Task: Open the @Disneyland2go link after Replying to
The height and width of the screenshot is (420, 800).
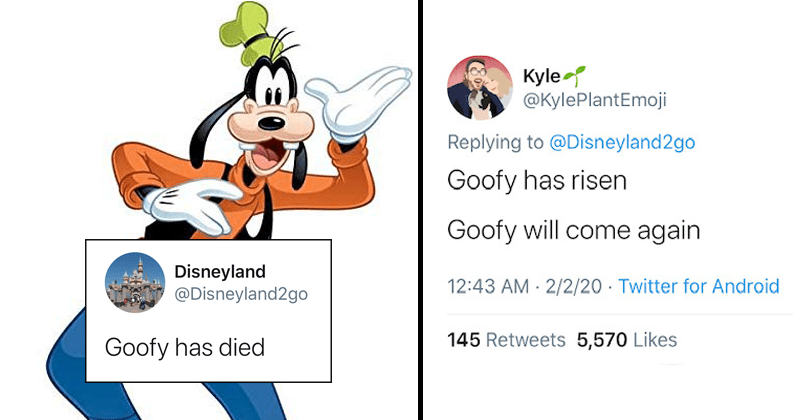Action: (x=622, y=141)
